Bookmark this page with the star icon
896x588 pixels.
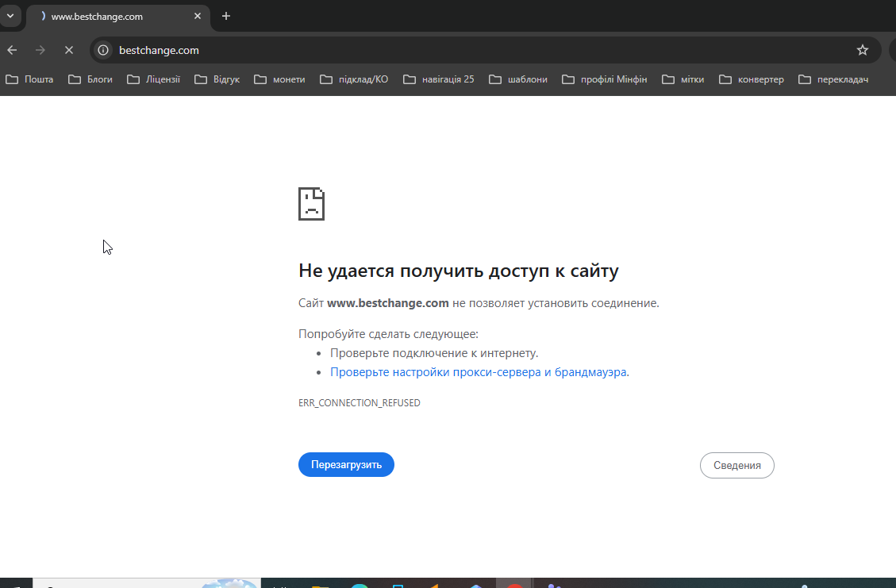(863, 50)
